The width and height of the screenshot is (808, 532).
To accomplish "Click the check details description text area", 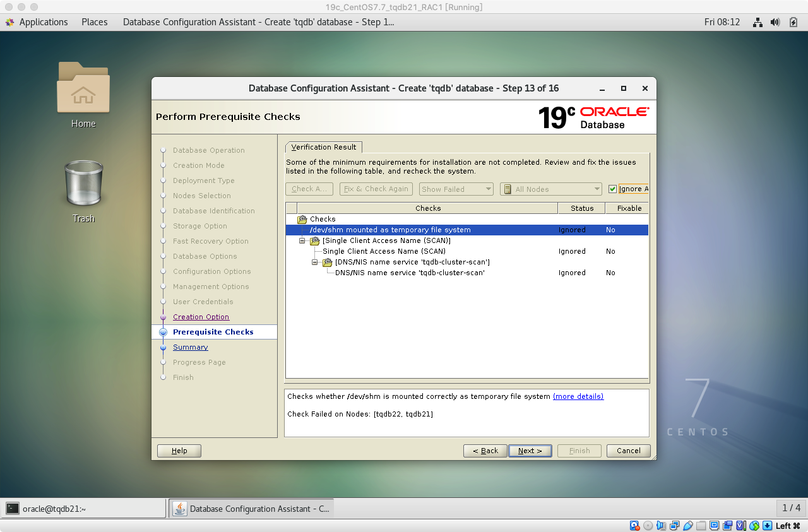I will 466,413.
